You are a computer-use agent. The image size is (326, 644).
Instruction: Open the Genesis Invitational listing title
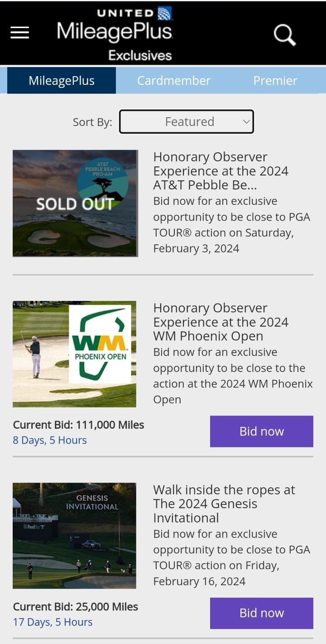click(224, 504)
